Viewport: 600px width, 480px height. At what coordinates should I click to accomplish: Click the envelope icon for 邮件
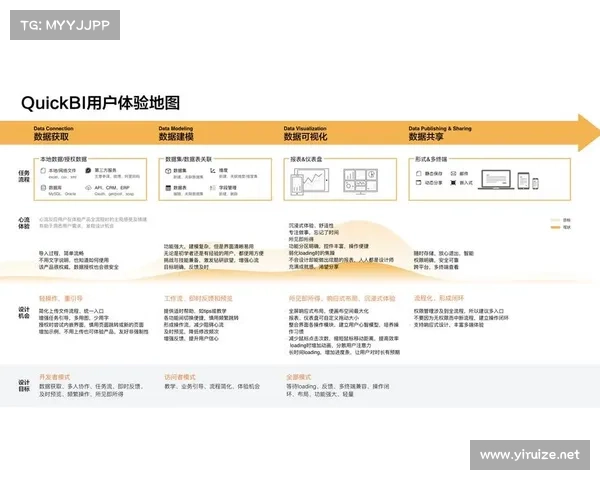453,173
